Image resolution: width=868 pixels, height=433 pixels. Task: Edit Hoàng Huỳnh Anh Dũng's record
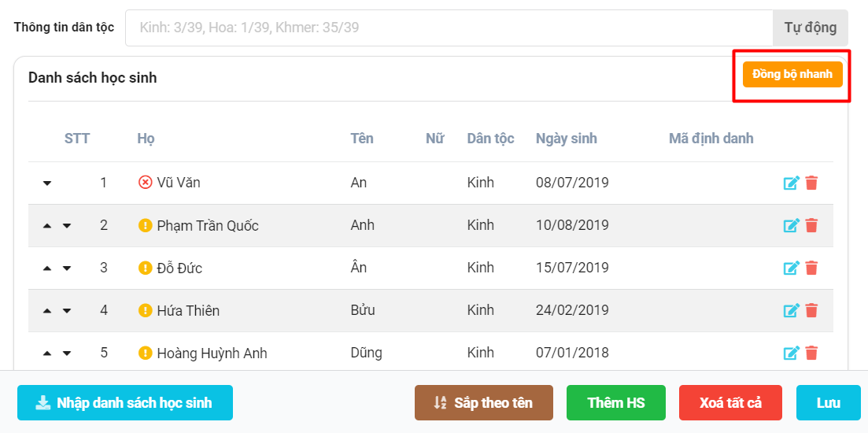tap(791, 353)
